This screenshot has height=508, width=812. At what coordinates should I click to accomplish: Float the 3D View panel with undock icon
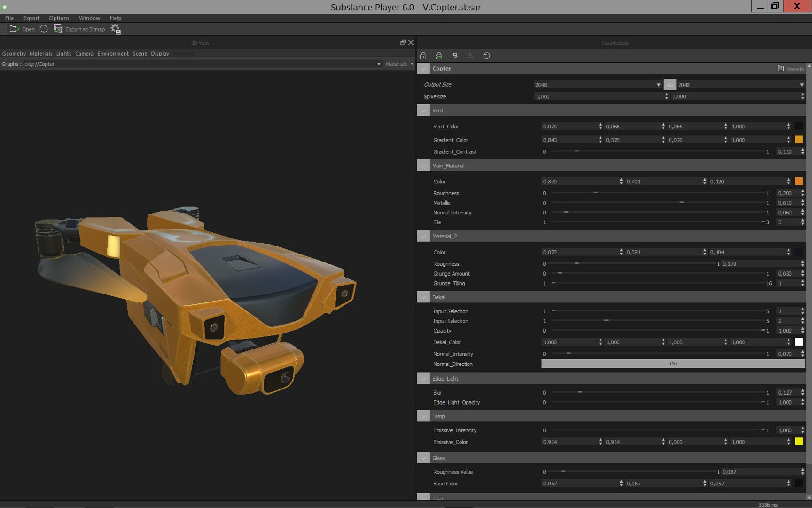(403, 42)
